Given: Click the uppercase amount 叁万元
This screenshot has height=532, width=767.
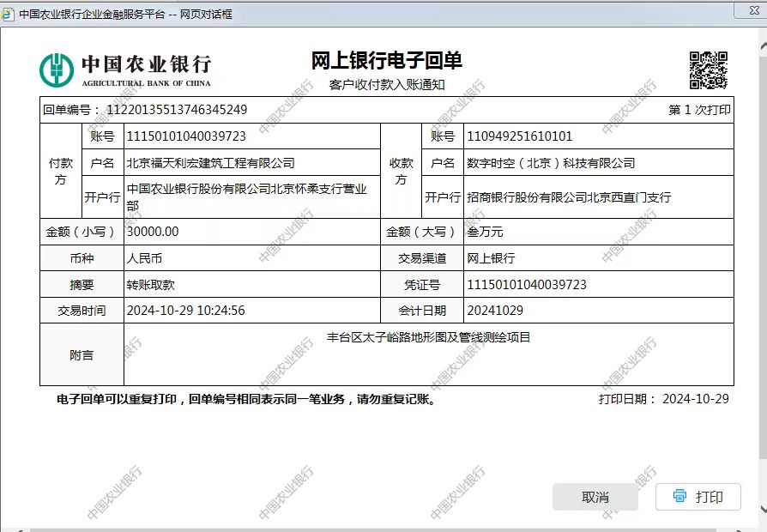Looking at the screenshot, I should (484, 232).
